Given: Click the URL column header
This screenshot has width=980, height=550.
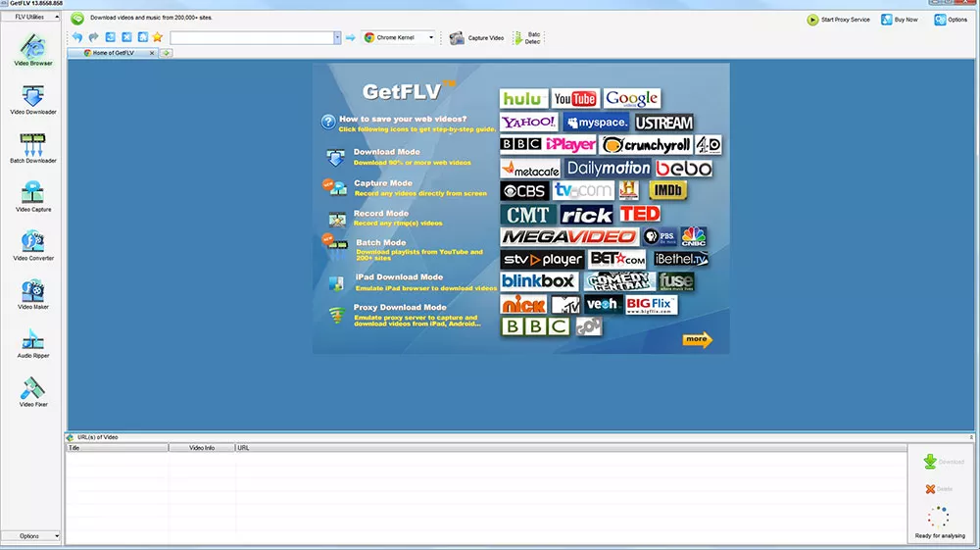Looking at the screenshot, I should tap(570, 448).
